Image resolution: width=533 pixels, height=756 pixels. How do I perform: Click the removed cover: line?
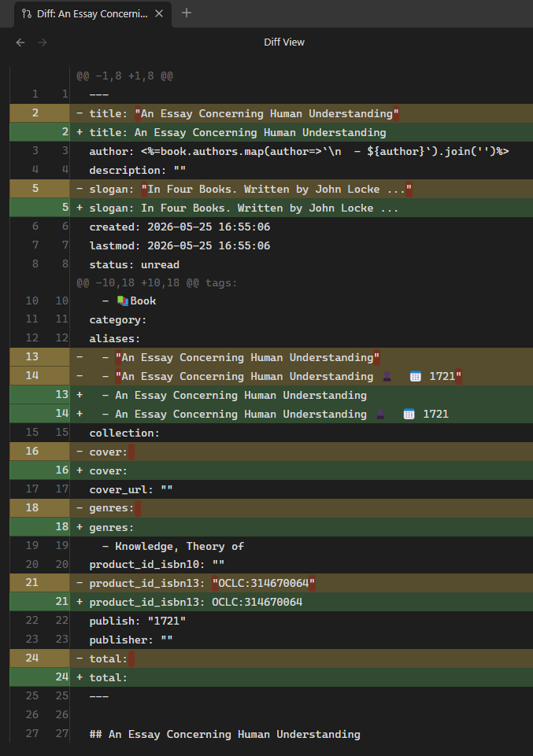pos(271,452)
